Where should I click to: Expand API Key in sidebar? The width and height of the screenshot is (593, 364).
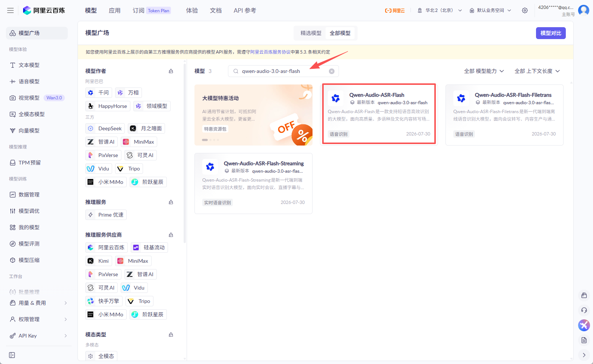click(x=38, y=336)
